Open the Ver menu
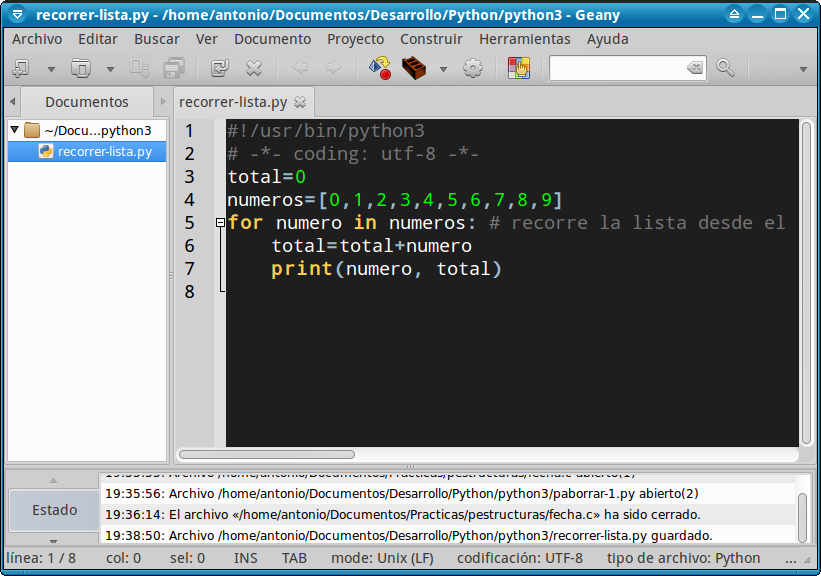The height and width of the screenshot is (576, 821). 206,39
